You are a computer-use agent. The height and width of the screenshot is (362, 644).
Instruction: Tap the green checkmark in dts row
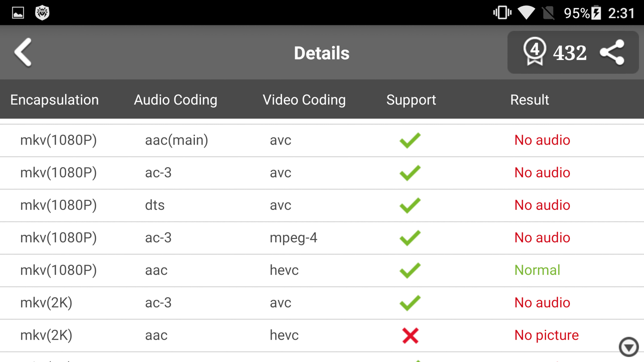(x=410, y=205)
